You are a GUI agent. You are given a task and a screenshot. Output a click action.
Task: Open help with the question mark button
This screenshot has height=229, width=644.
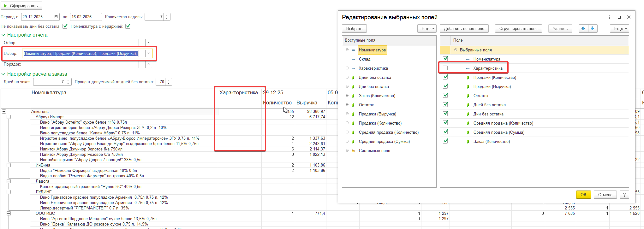(x=624, y=195)
